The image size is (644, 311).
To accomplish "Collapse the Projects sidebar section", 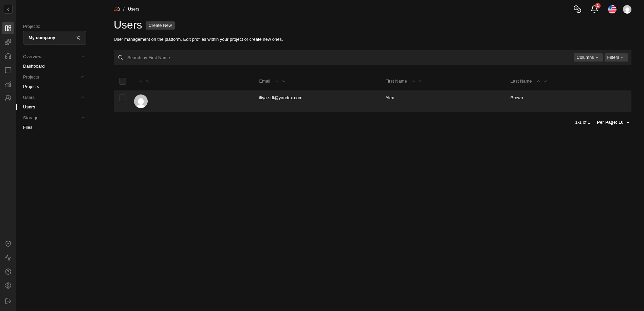I will point(82,77).
